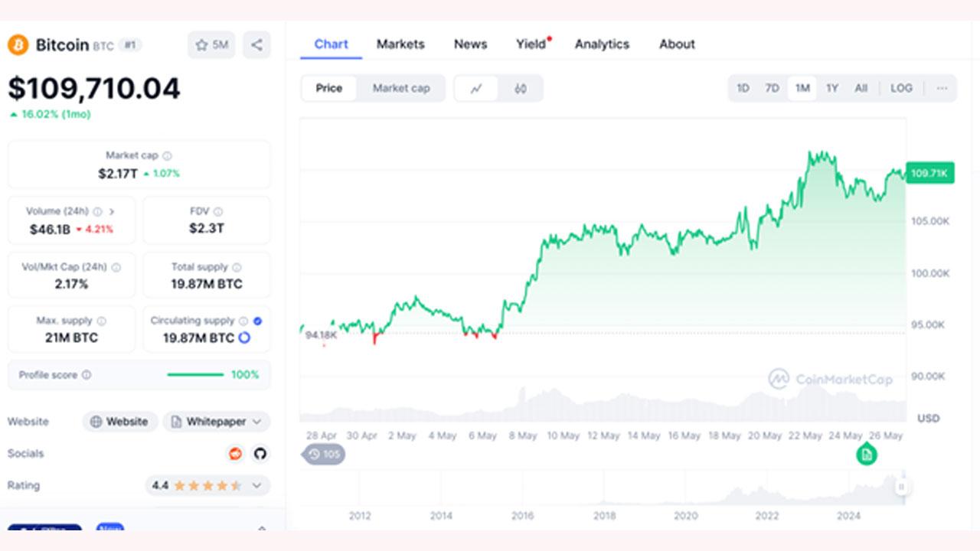980x551 pixels.
Task: Click the #1 rank badge
Action: (x=130, y=45)
